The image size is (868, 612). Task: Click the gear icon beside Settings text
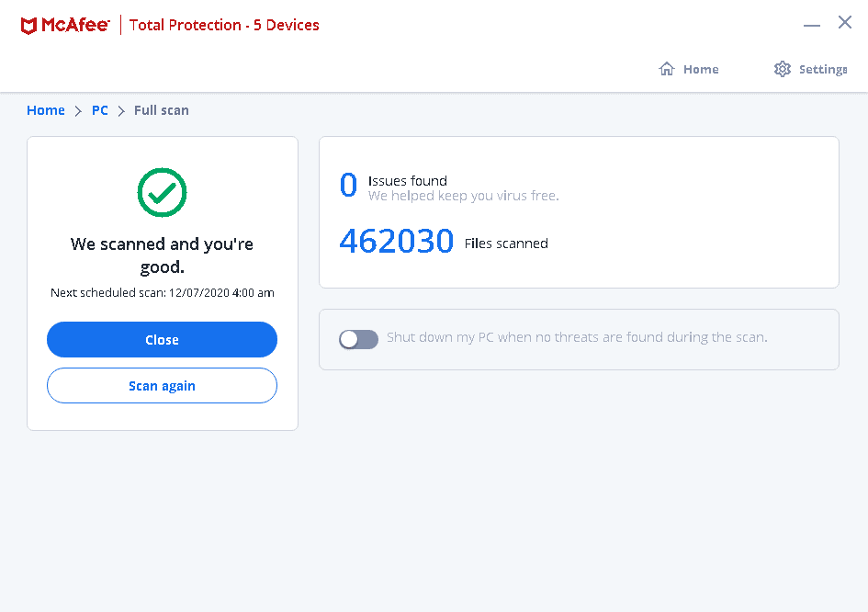[782, 68]
